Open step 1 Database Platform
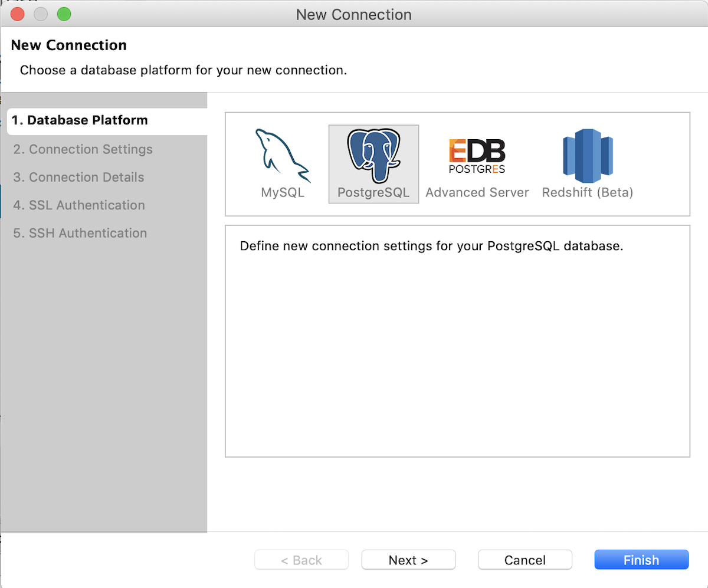 click(80, 120)
